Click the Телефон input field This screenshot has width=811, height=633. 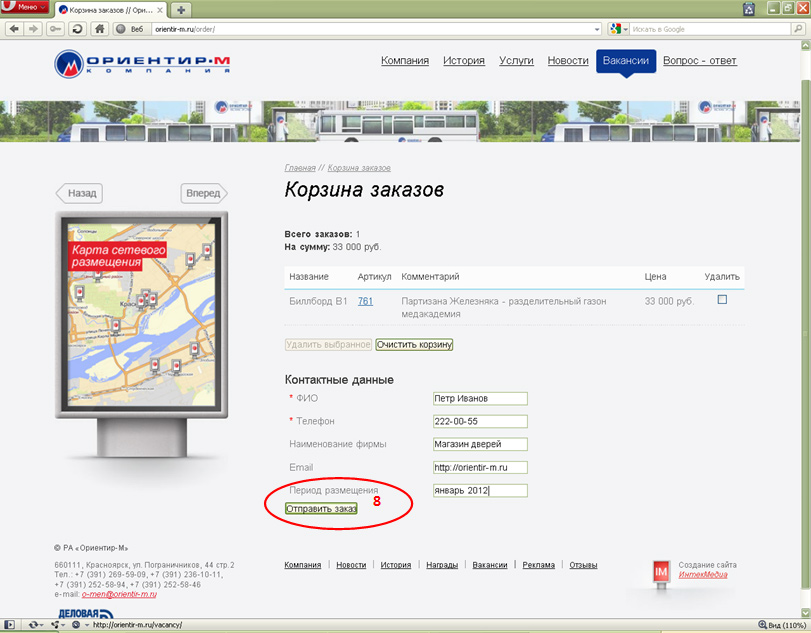point(479,421)
